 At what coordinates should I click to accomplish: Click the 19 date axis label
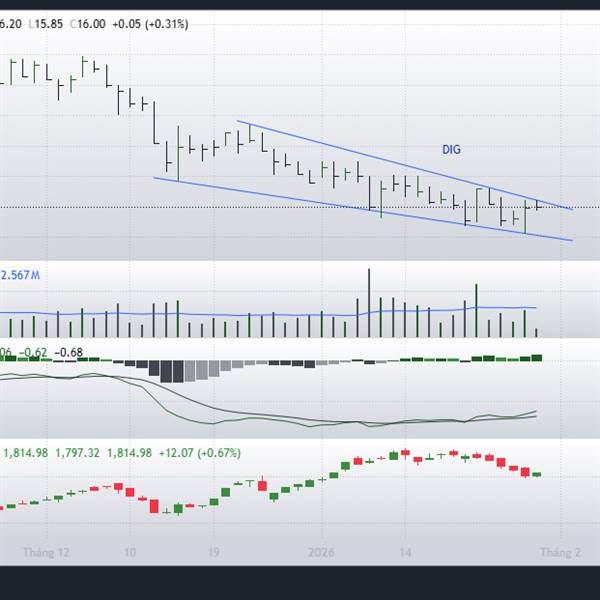(x=214, y=552)
